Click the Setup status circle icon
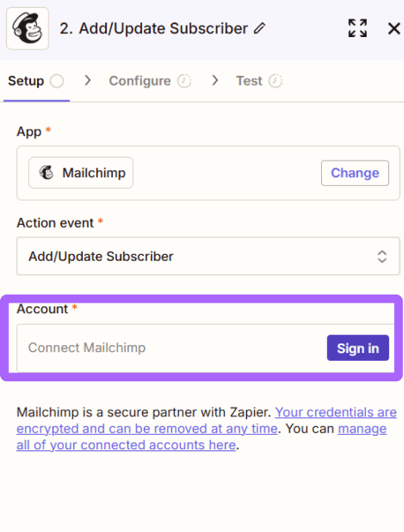The width and height of the screenshot is (404, 532). click(x=57, y=81)
